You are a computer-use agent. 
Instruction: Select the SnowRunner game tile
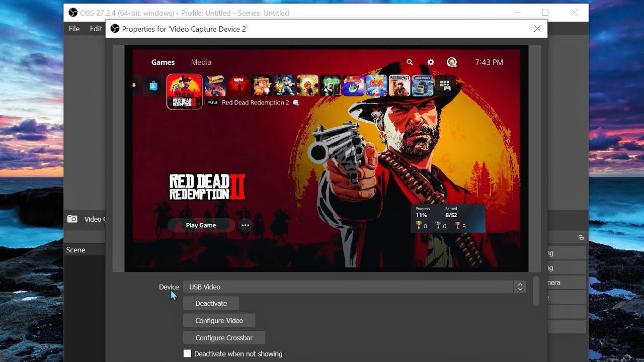pos(422,86)
